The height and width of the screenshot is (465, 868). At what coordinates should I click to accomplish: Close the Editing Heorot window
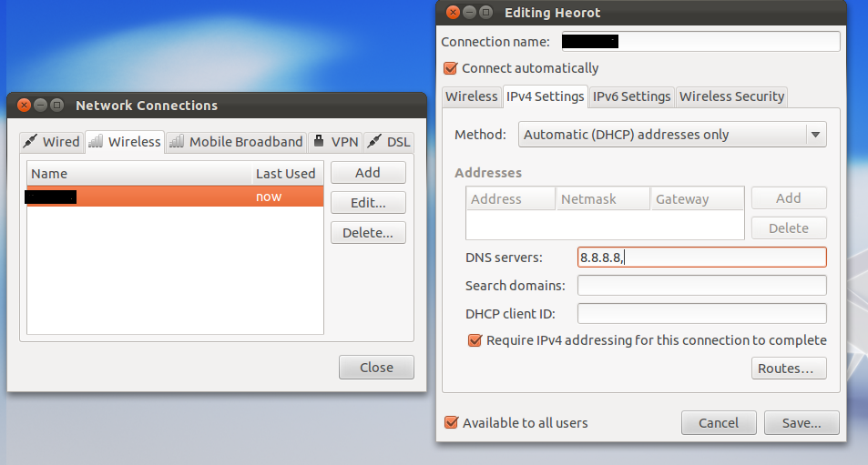[453, 12]
